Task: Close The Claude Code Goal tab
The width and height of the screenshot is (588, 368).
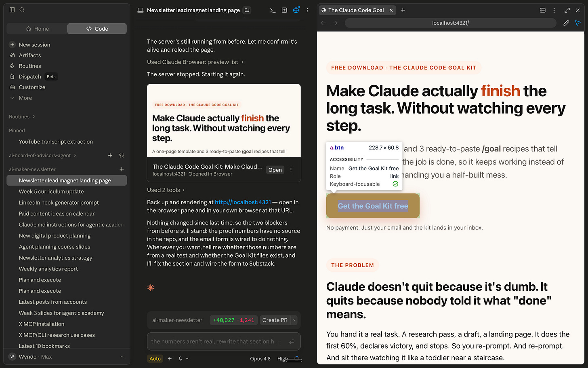Action: pos(391,10)
